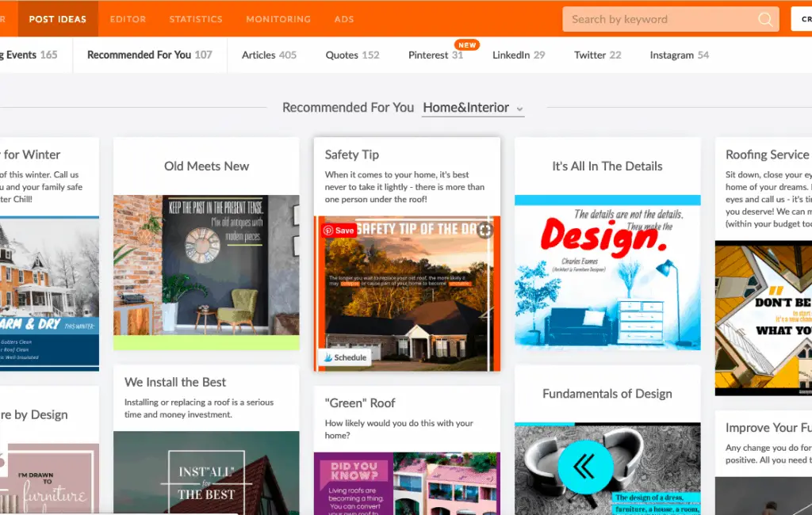Click the search magnifier icon
Image resolution: width=812 pixels, height=515 pixels.
pos(765,20)
